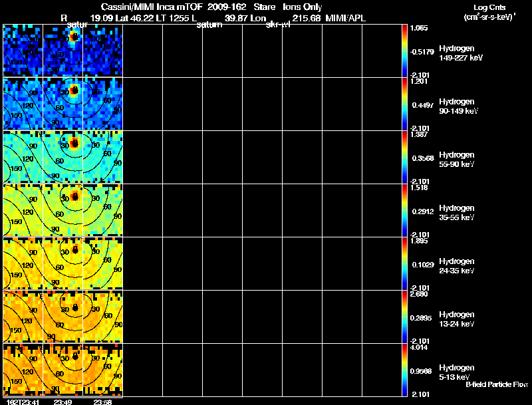The image size is (532, 405).
Task: Pick the 23:58 image in Hydrogen 90-149 keV row
Action: (103, 104)
